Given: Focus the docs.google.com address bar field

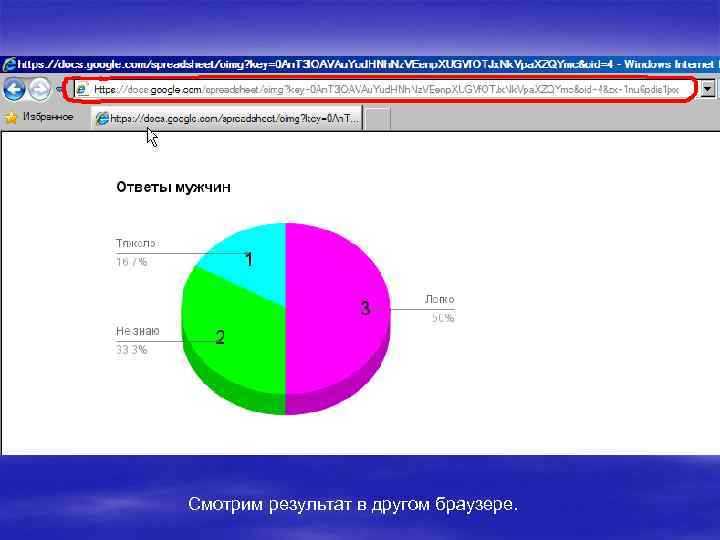Looking at the screenshot, I should (x=386, y=90).
